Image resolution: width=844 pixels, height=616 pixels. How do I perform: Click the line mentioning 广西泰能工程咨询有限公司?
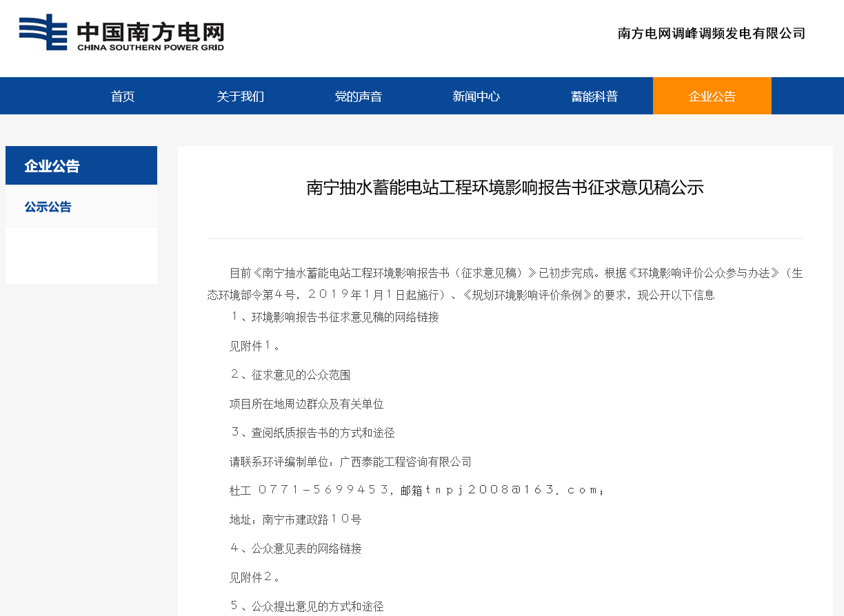351,462
